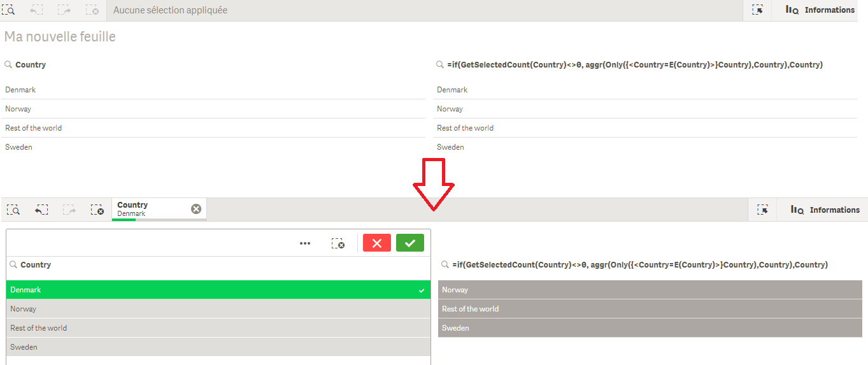Click search icon beside Country in upper screenshot
Viewport: 868px width, 365px height.
click(x=8, y=64)
